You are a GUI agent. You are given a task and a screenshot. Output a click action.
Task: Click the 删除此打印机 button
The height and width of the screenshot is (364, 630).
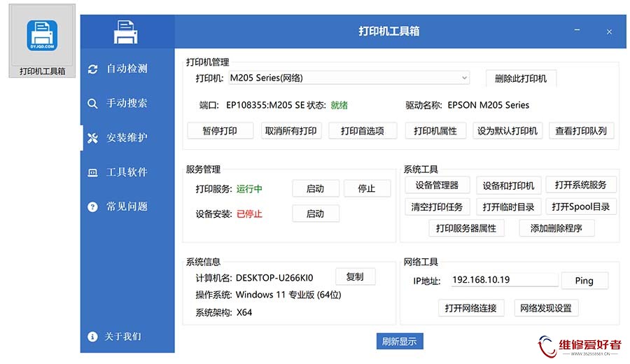coord(521,78)
